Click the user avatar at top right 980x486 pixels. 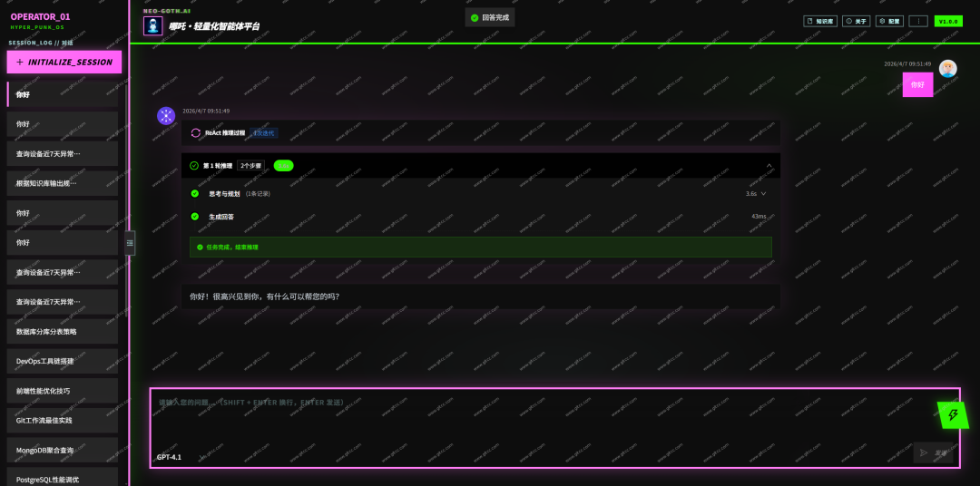[x=948, y=69]
